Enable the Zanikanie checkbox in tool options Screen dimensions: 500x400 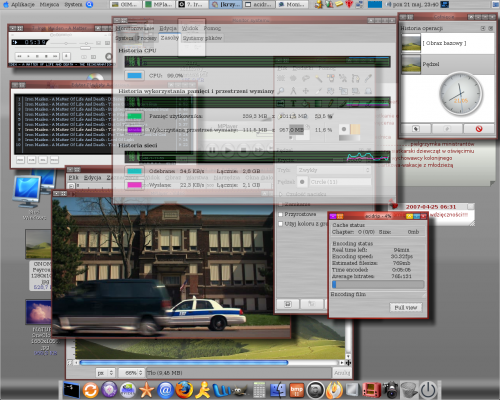point(281,204)
